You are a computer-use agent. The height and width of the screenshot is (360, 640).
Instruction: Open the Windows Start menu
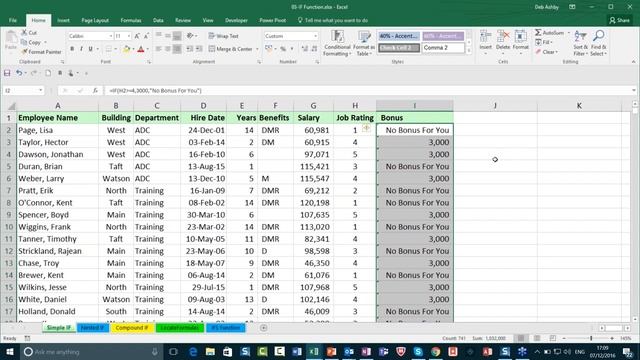pyautogui.click(x=9, y=351)
